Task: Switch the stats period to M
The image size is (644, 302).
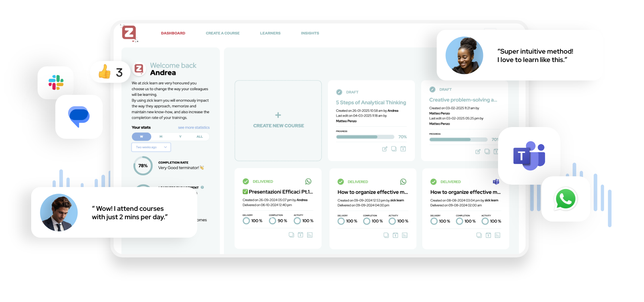Action: click(x=161, y=136)
